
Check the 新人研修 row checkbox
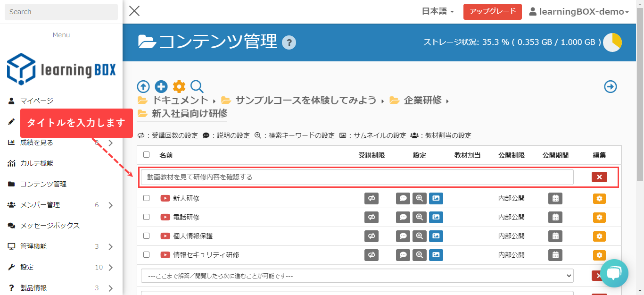tap(146, 198)
